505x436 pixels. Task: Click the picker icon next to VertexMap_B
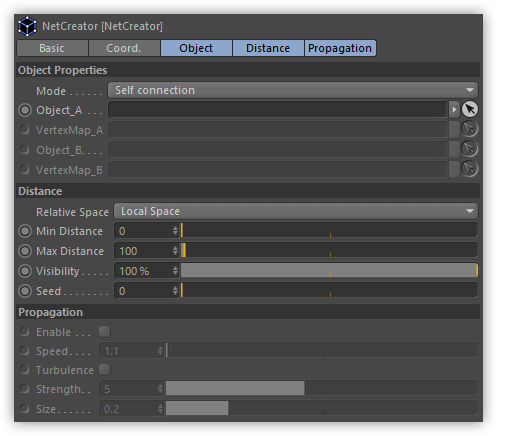coord(470,169)
